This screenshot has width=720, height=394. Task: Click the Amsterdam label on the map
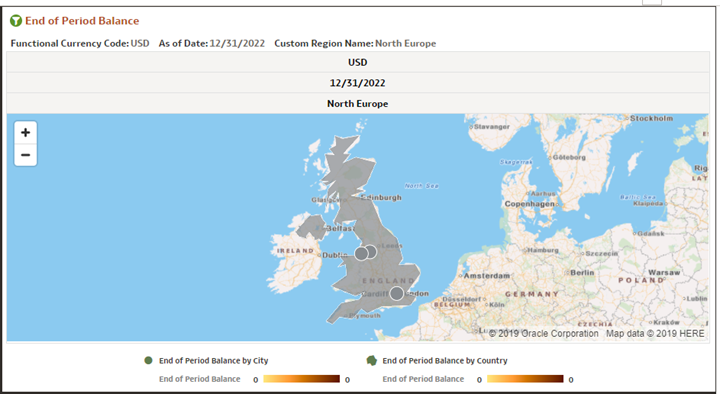[x=487, y=276]
